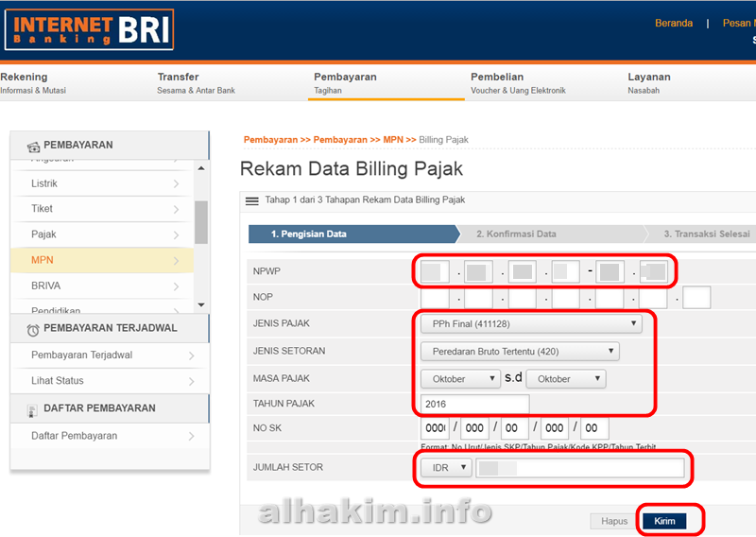
Task: Click the hamburger icon beside Tahap 1
Action: [x=252, y=201]
